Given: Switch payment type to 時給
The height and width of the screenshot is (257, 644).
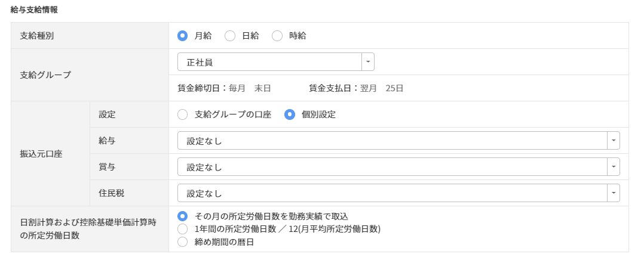Looking at the screenshot, I should click(x=277, y=36).
